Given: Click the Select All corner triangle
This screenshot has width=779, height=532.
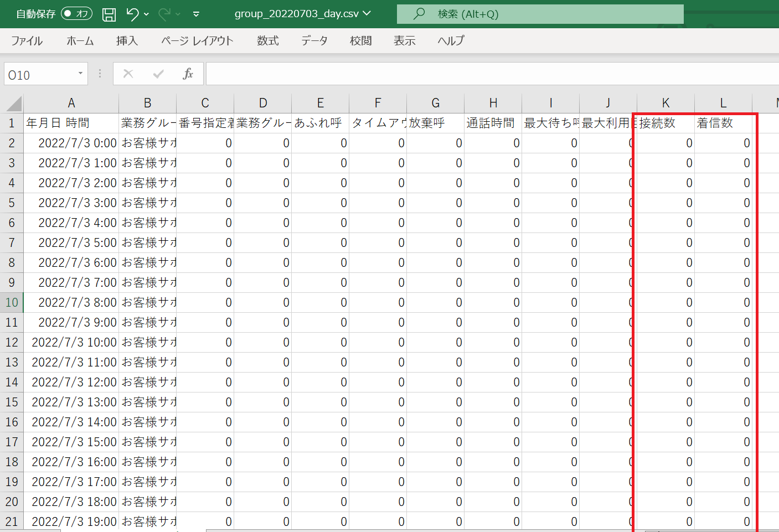Looking at the screenshot, I should pos(12,103).
